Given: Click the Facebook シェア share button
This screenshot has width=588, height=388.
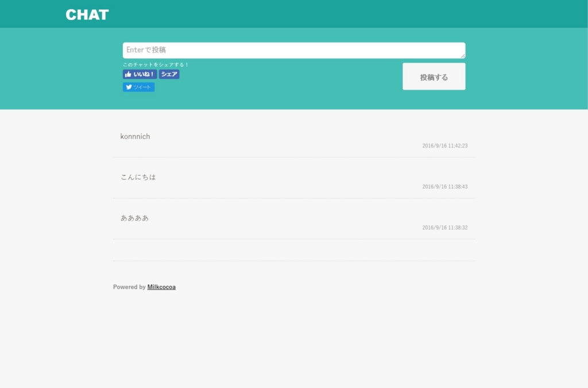Looking at the screenshot, I should coord(169,74).
